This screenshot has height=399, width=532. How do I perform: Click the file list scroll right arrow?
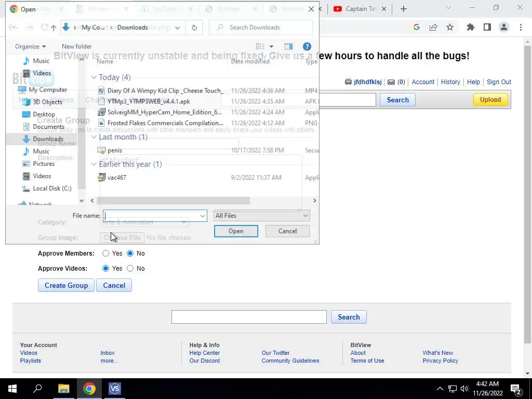coord(314,201)
